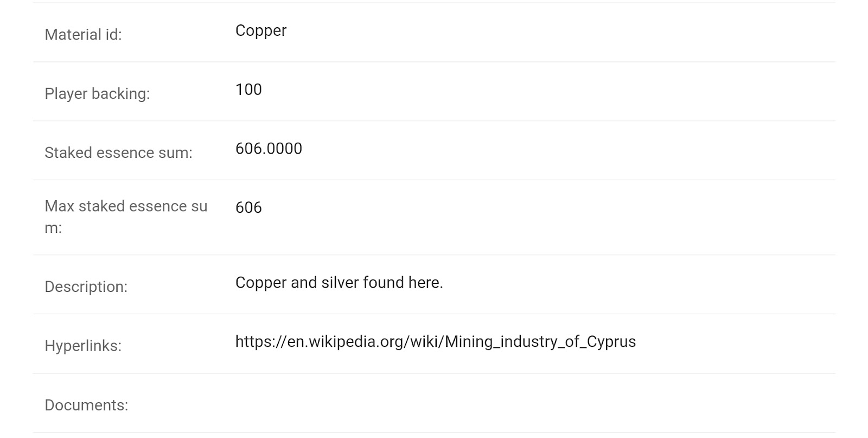The width and height of the screenshot is (868, 438).
Task: Select the Copper material id value
Action: (x=260, y=30)
